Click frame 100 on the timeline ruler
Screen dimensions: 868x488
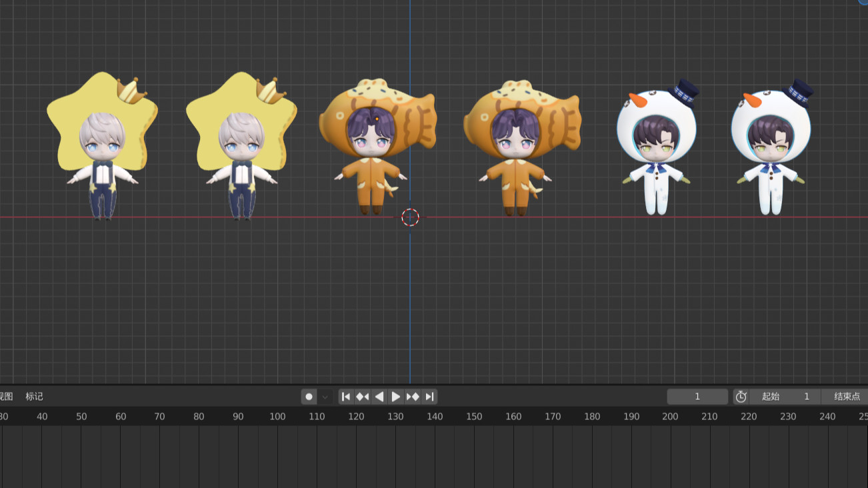(x=277, y=417)
